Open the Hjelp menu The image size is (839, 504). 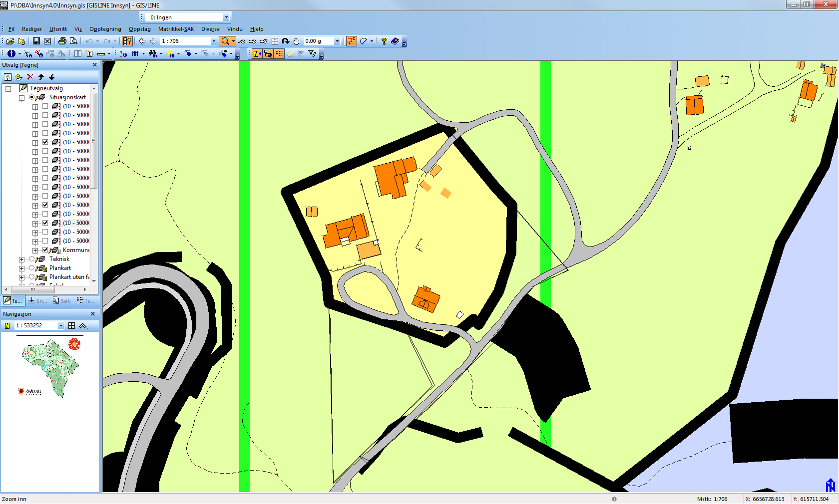point(257,29)
